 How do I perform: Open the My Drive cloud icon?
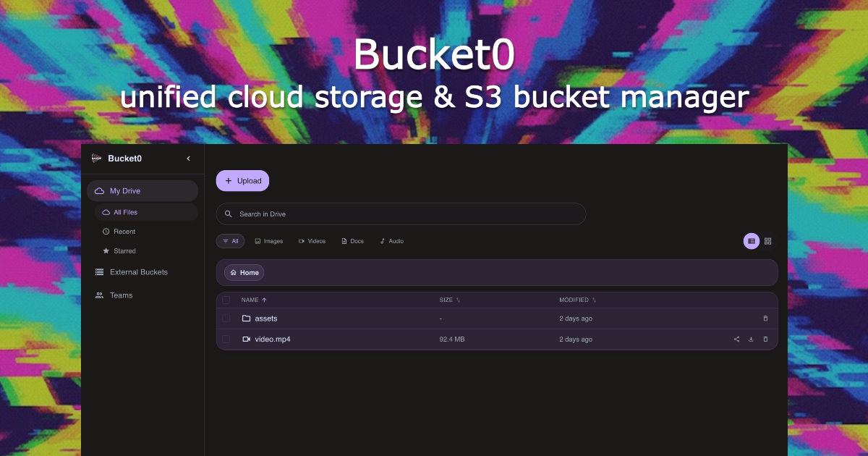coord(100,190)
